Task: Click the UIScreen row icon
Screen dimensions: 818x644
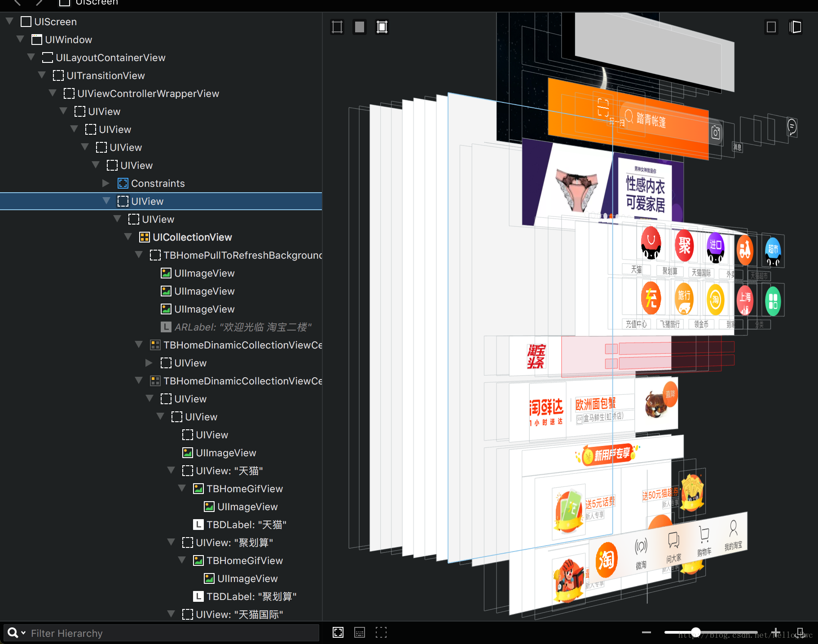Action: 26,22
